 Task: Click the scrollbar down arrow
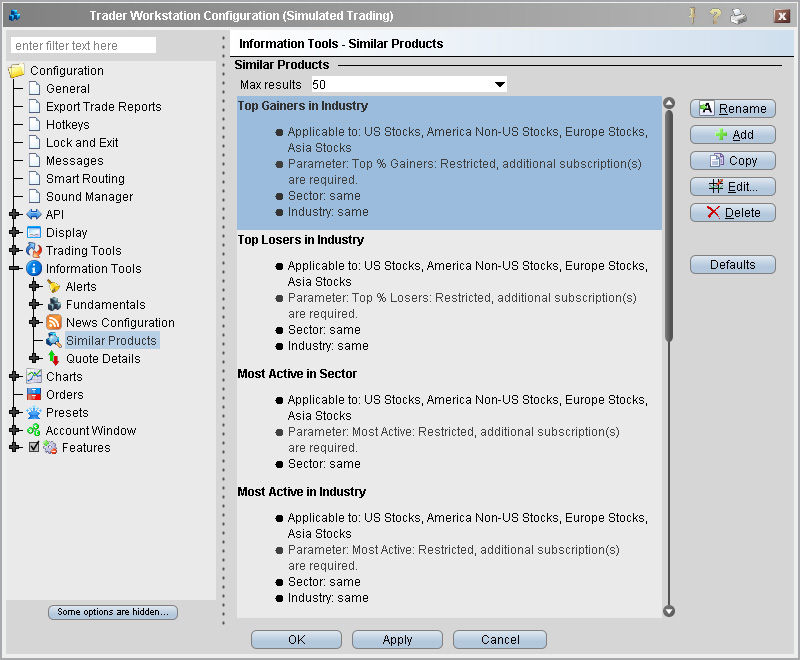[669, 611]
